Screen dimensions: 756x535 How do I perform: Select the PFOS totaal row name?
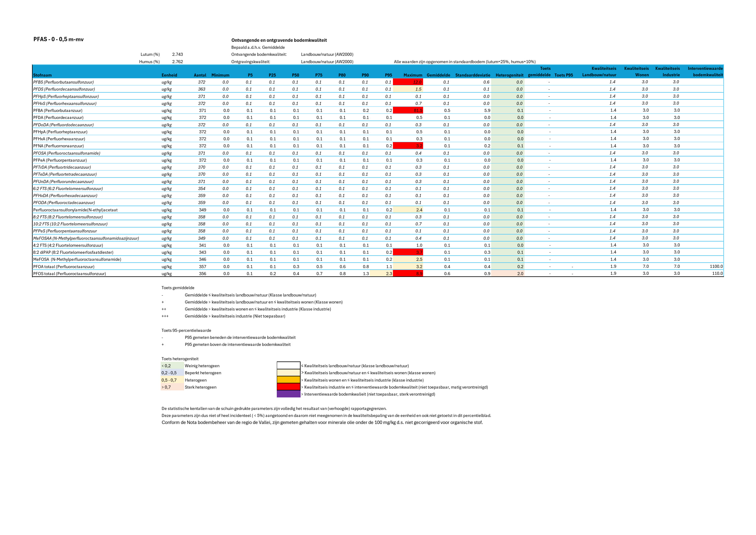click(x=70, y=273)
